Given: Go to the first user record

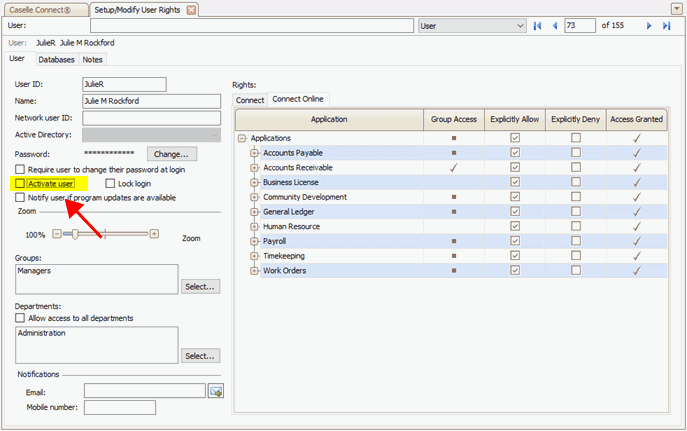Looking at the screenshot, I should [537, 26].
